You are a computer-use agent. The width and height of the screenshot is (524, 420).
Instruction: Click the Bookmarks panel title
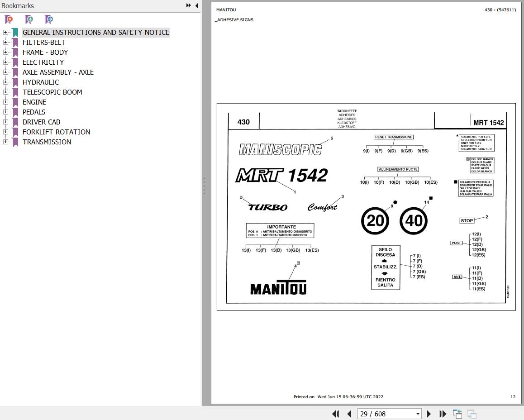click(x=18, y=6)
